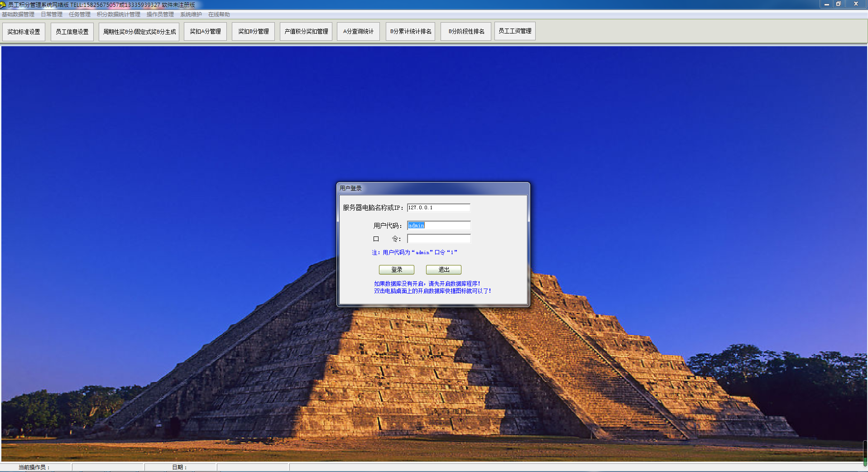Viewport: 868px width, 472px height.
Task: Restore down the application window
Action: (x=839, y=4)
